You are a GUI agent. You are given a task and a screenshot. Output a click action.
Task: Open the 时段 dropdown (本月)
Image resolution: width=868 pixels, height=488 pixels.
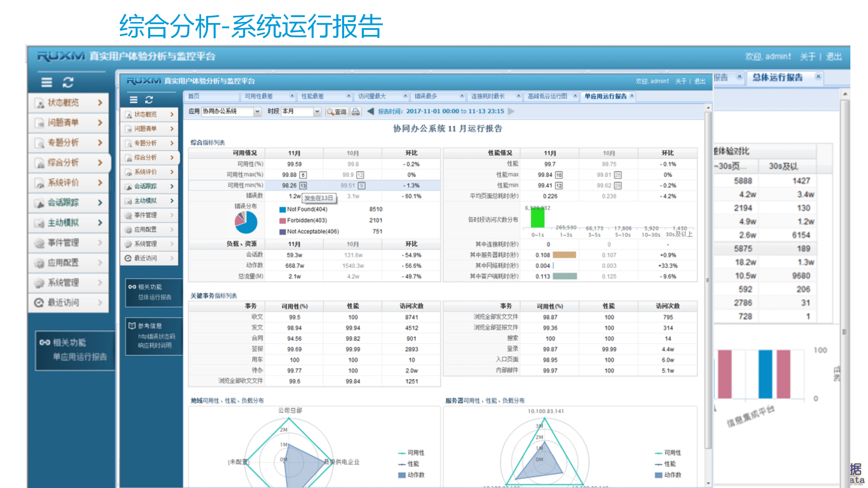317,111
